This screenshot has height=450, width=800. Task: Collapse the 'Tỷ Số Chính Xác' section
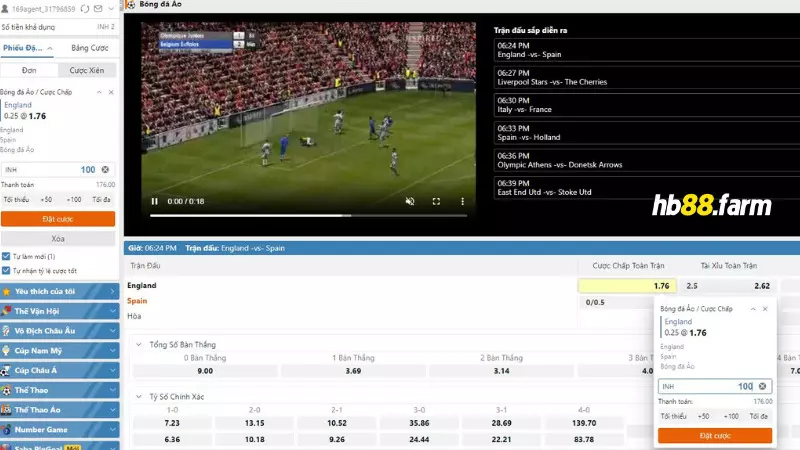pyautogui.click(x=138, y=396)
